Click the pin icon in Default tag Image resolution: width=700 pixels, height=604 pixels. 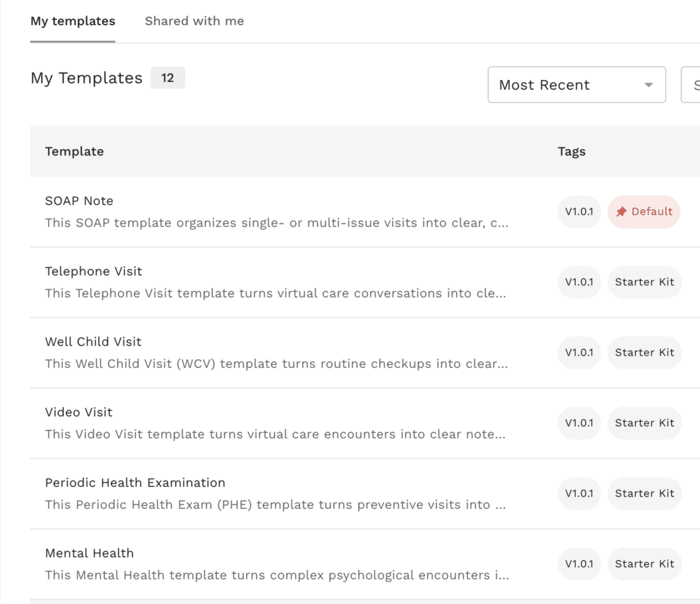point(621,212)
